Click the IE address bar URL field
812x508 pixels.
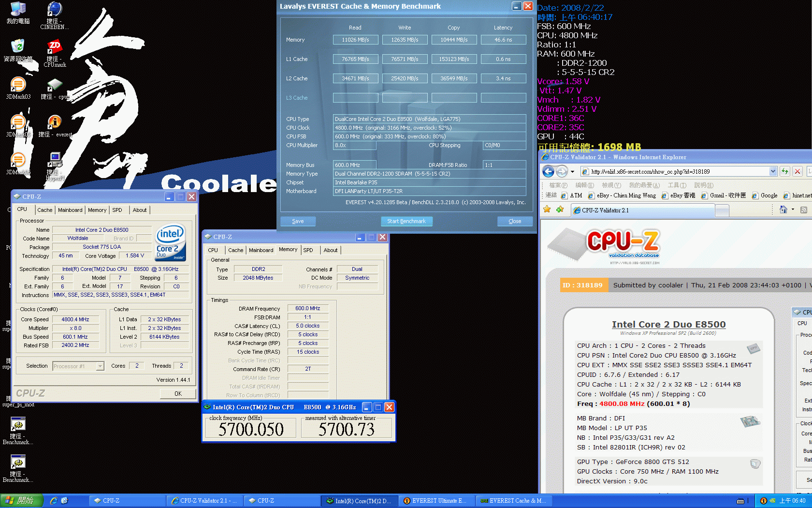click(675, 171)
